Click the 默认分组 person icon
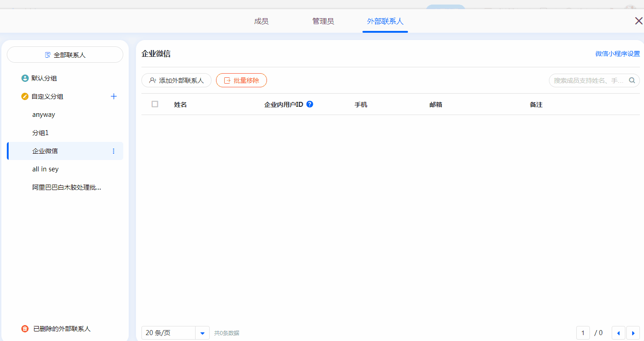The width and height of the screenshot is (644, 341). coord(25,78)
